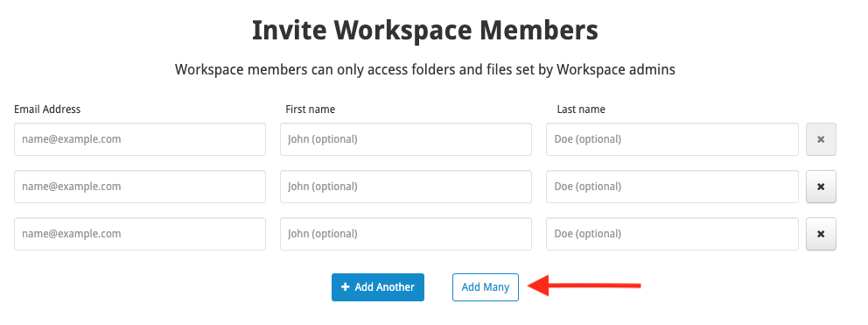Click the Invite Workspace Members heading
The height and width of the screenshot is (325, 868).
click(425, 31)
